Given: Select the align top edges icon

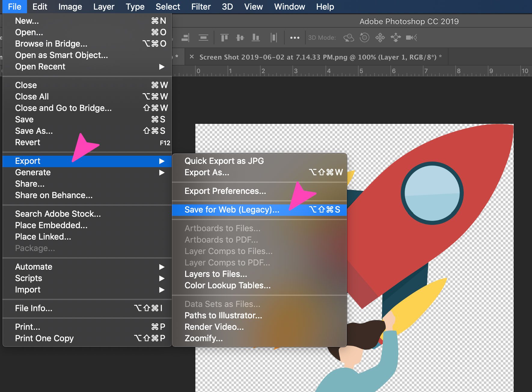Looking at the screenshot, I should point(225,38).
